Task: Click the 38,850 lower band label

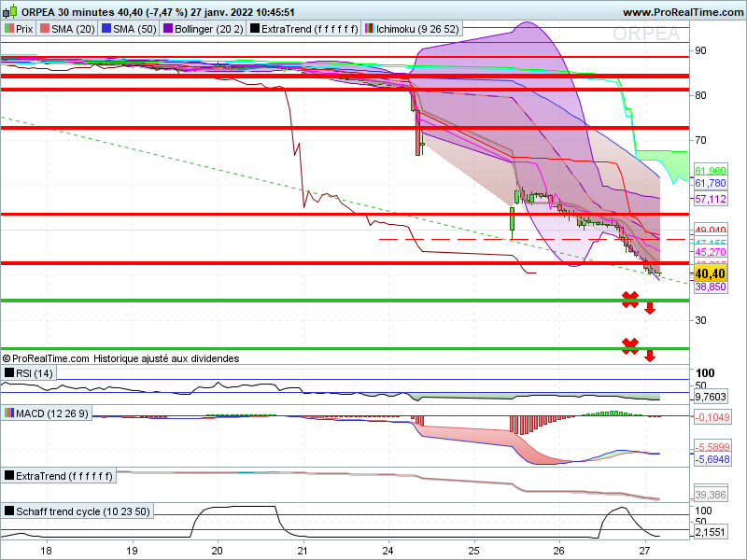Action: tap(711, 287)
